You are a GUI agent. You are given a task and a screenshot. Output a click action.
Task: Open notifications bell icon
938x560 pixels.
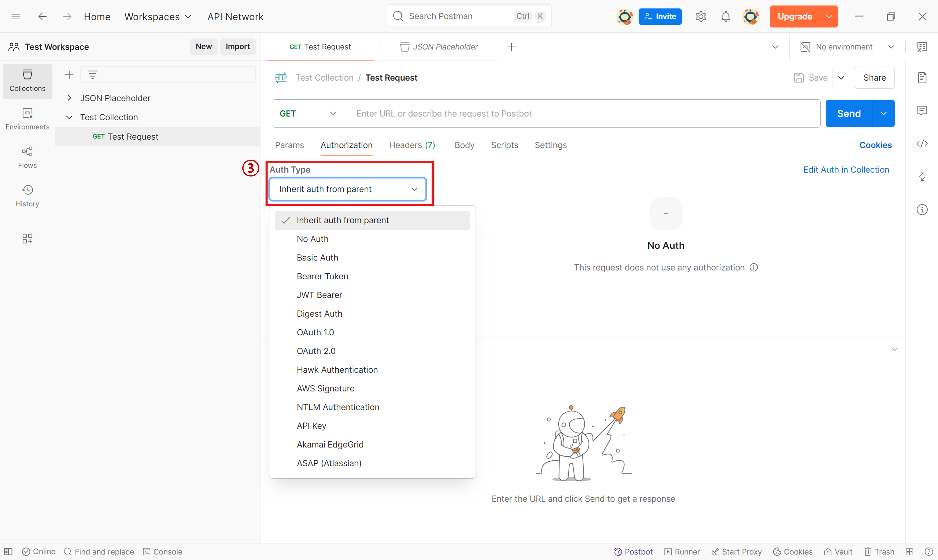click(726, 16)
